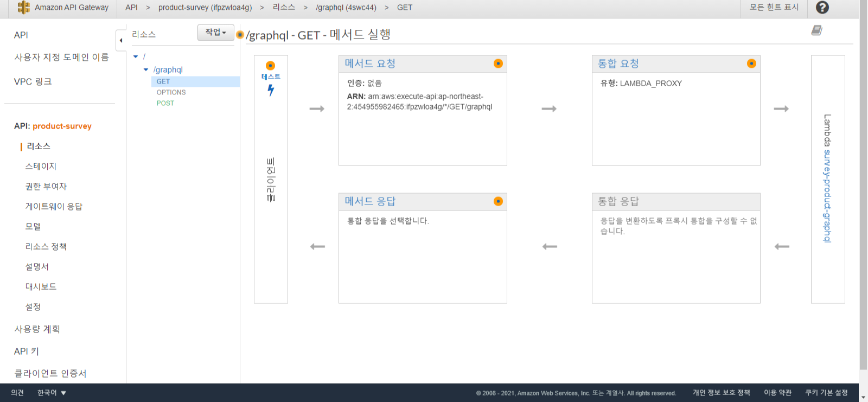
Task: Go to API 키 in sidebar
Action: point(27,351)
